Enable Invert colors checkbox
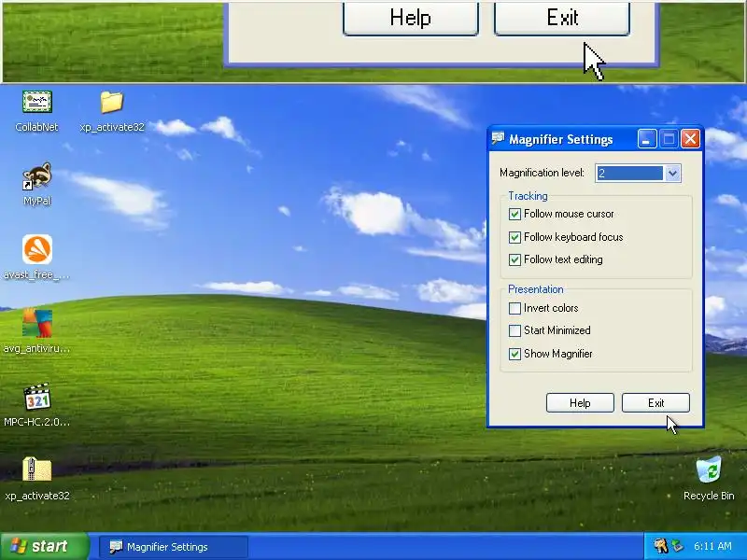The image size is (747, 560). (x=514, y=309)
